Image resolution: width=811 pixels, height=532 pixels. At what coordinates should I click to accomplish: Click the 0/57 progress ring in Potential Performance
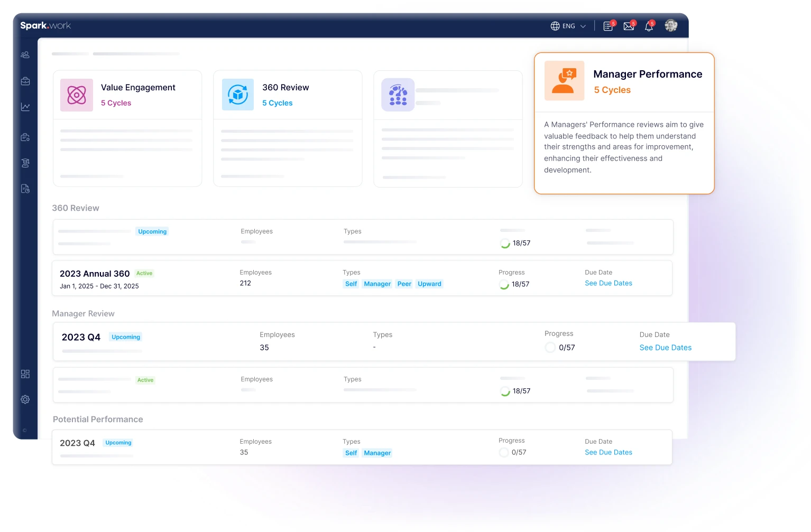(504, 452)
